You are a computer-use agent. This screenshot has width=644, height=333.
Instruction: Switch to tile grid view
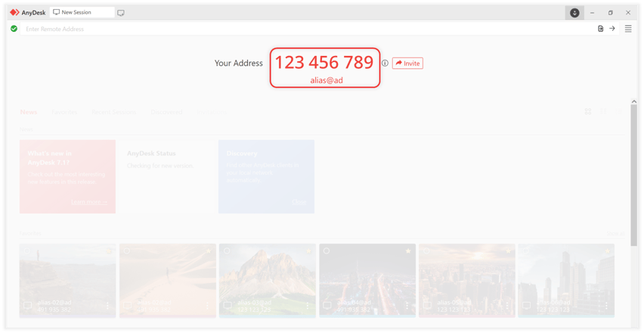(588, 111)
